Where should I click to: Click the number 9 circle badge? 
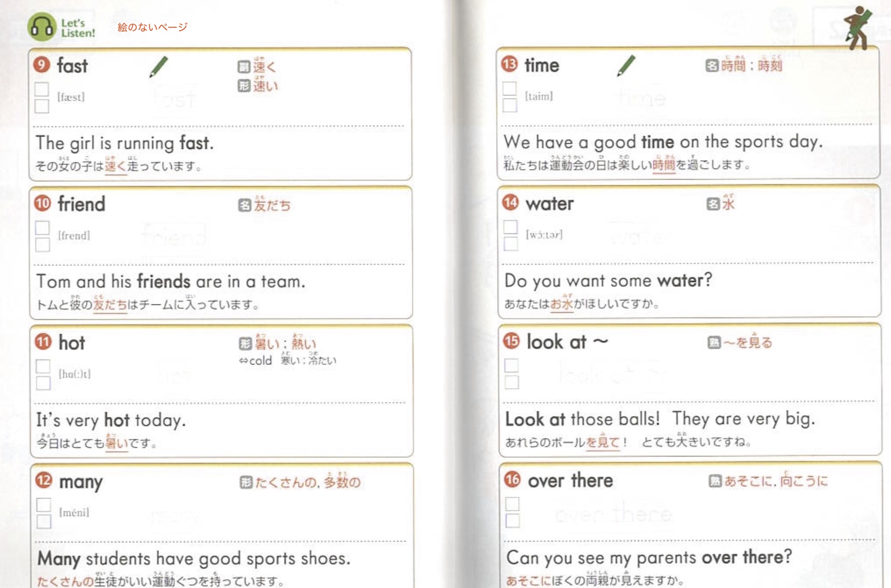[x=42, y=65]
